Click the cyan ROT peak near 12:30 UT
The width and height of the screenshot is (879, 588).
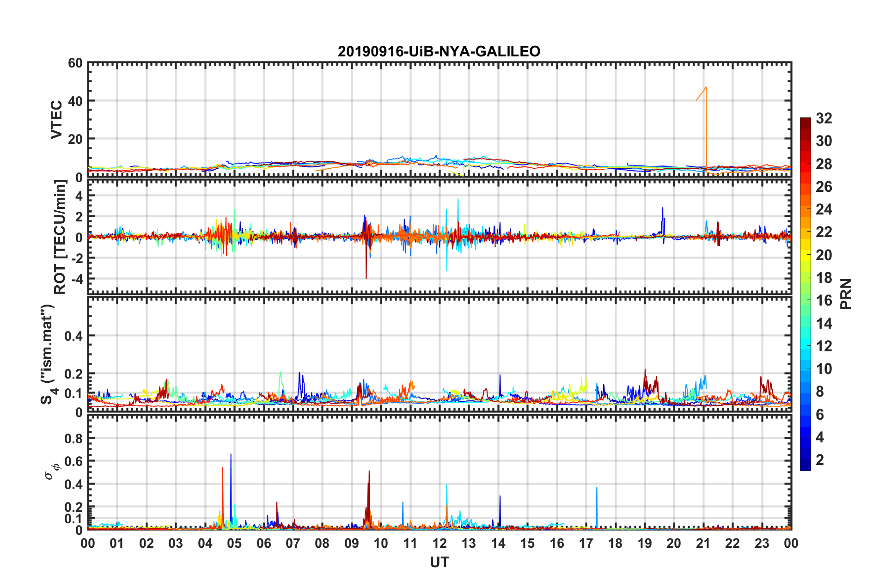(x=458, y=217)
